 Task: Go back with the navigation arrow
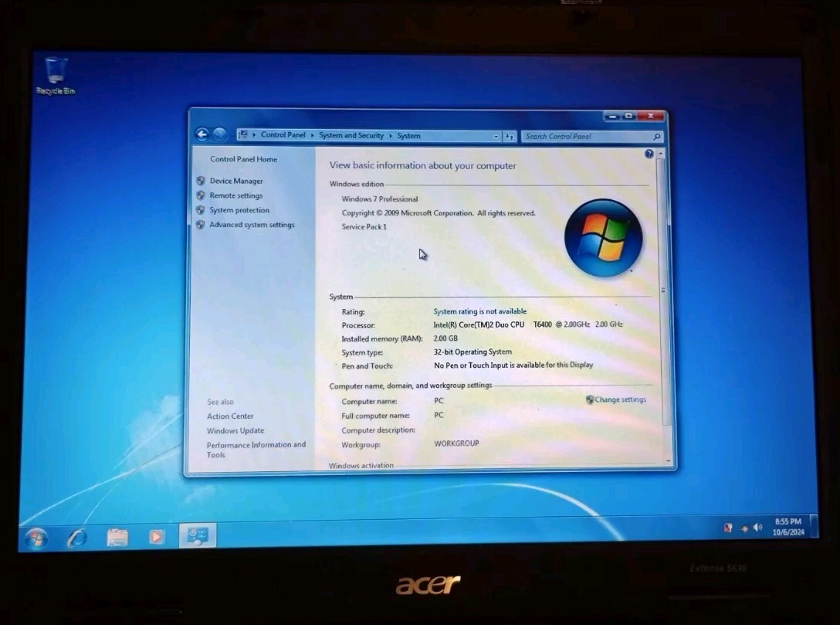(x=202, y=134)
